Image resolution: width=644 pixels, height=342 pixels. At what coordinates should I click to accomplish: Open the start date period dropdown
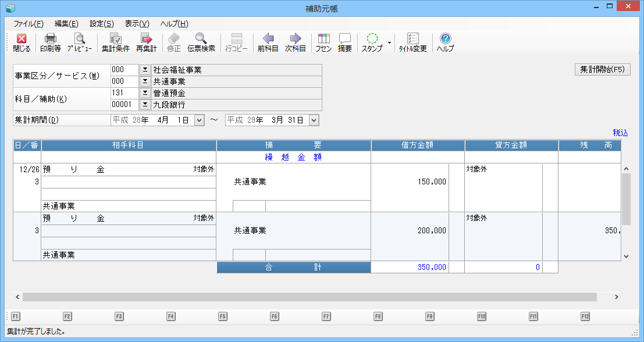(x=199, y=120)
